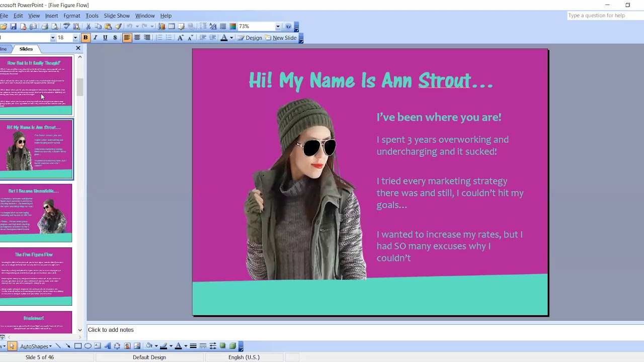Click the Fill Color paint bucket
Image resolution: width=644 pixels, height=362 pixels.
coord(149,346)
